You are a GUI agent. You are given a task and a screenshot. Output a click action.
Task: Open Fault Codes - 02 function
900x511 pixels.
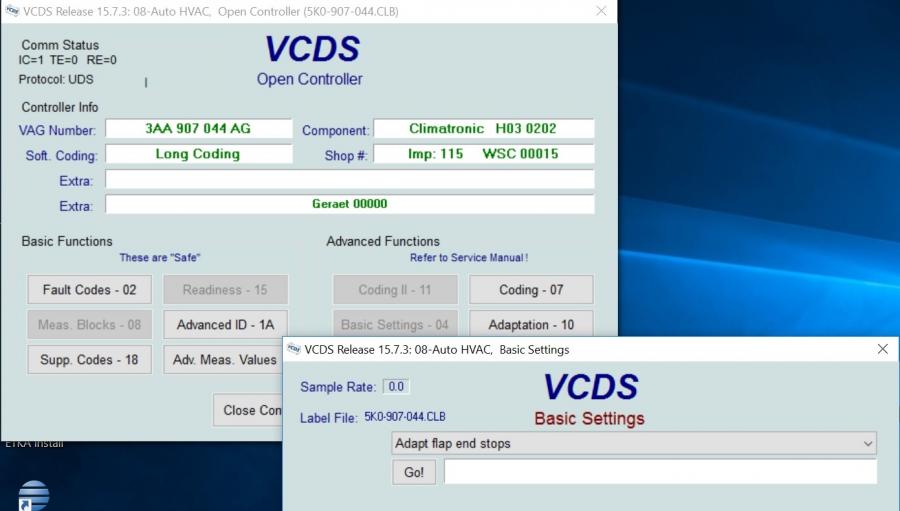tap(90, 289)
